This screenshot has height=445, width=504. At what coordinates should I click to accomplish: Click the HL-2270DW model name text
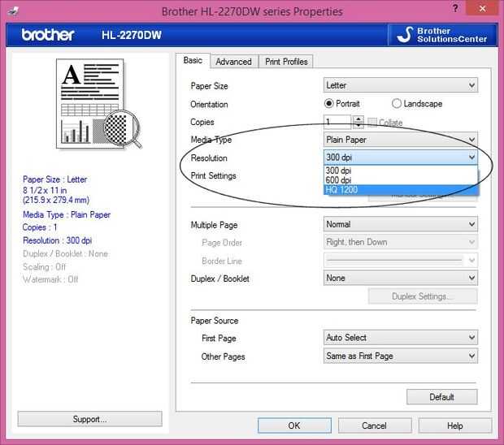pos(132,35)
